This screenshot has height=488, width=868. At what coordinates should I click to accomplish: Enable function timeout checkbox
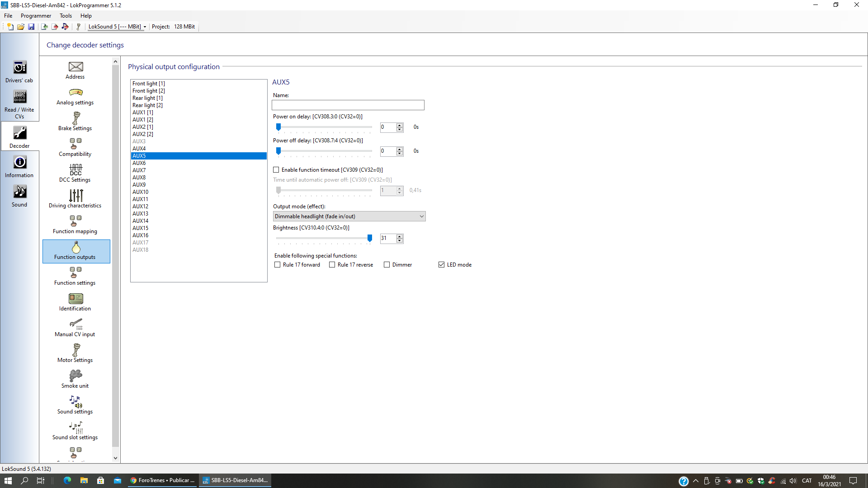point(276,170)
